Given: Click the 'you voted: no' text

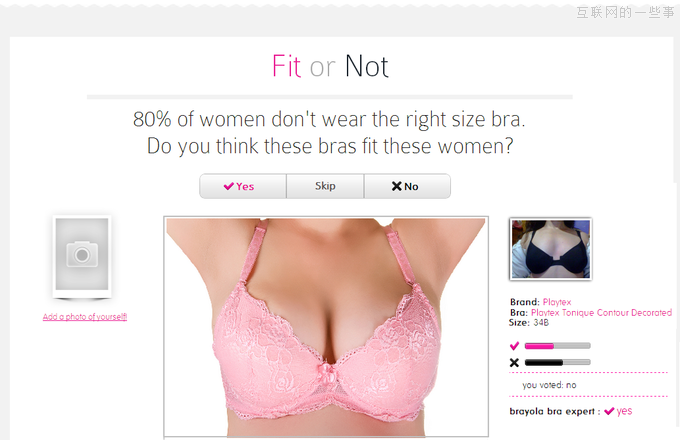Looking at the screenshot, I should [549, 385].
